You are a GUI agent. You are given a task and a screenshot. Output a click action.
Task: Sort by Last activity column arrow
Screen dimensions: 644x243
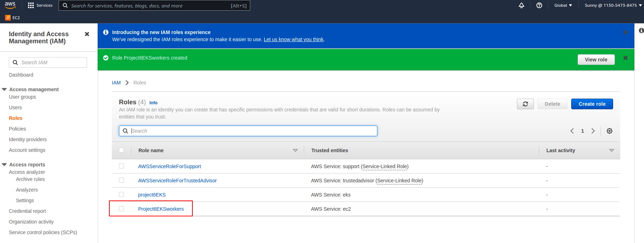611,150
